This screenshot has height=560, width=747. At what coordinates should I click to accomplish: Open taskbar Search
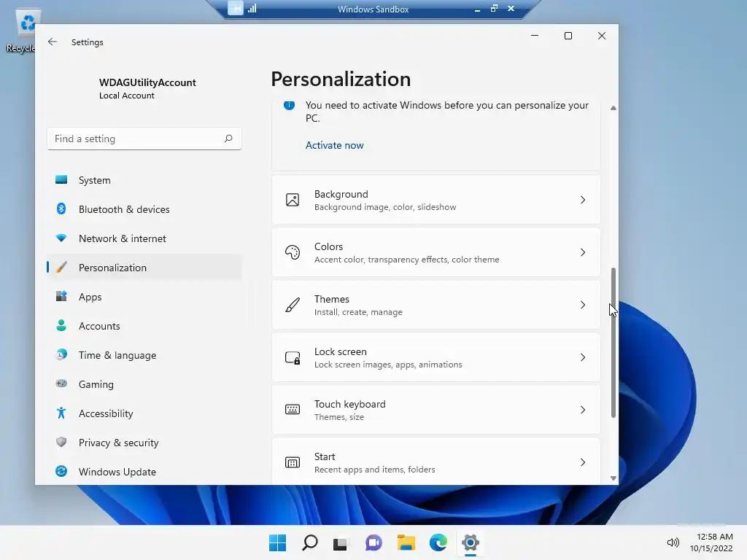[309, 542]
